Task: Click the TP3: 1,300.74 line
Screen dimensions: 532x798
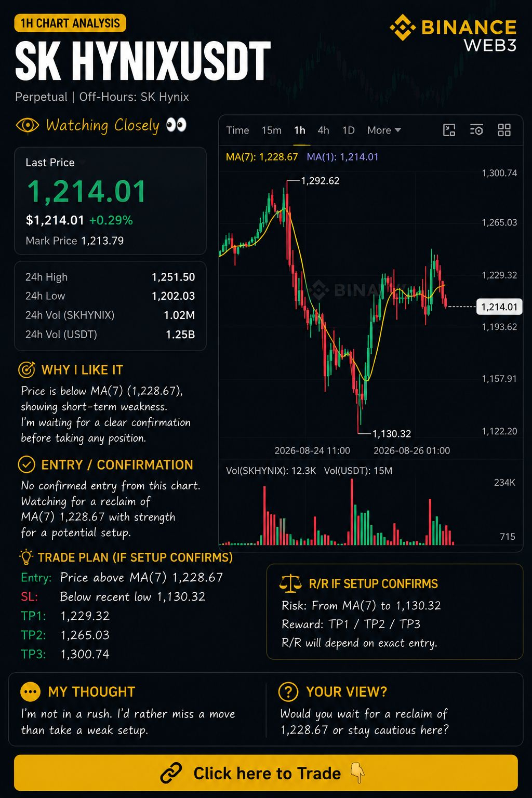Action: 65,655
